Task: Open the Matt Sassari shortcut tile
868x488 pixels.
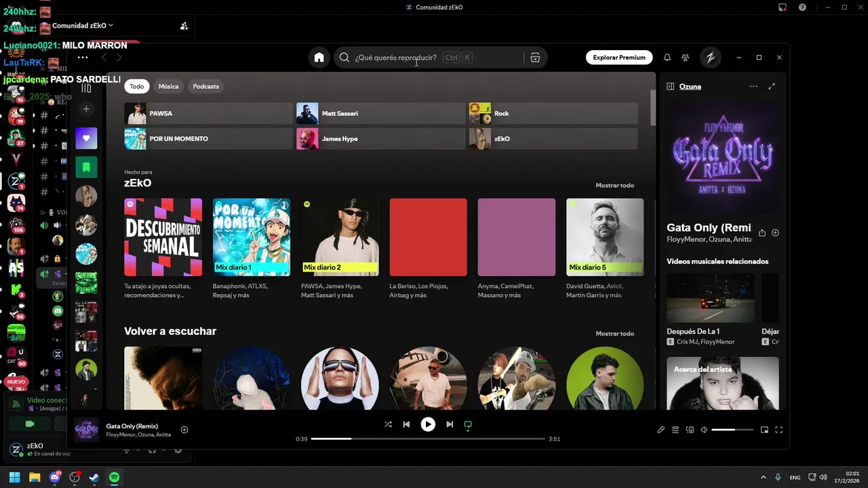Action: click(x=380, y=113)
